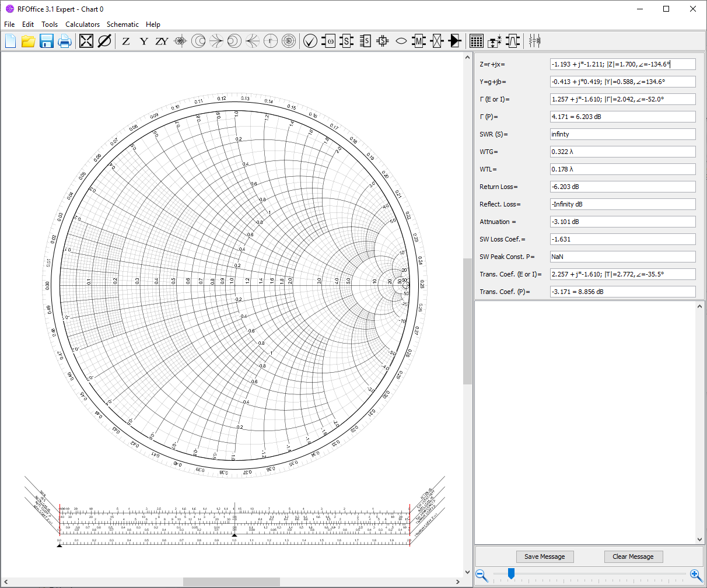Open the Calculators menu
This screenshot has width=707, height=588.
tap(82, 24)
